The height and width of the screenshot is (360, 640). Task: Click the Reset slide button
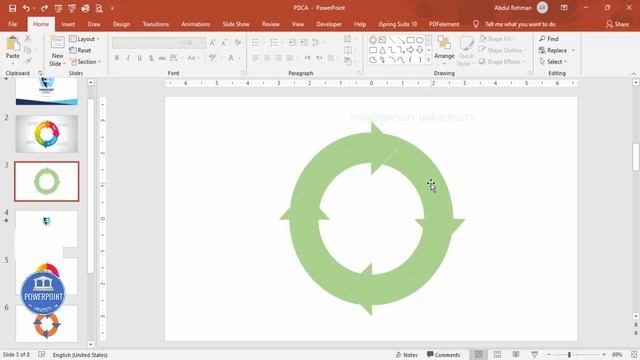[x=80, y=50]
